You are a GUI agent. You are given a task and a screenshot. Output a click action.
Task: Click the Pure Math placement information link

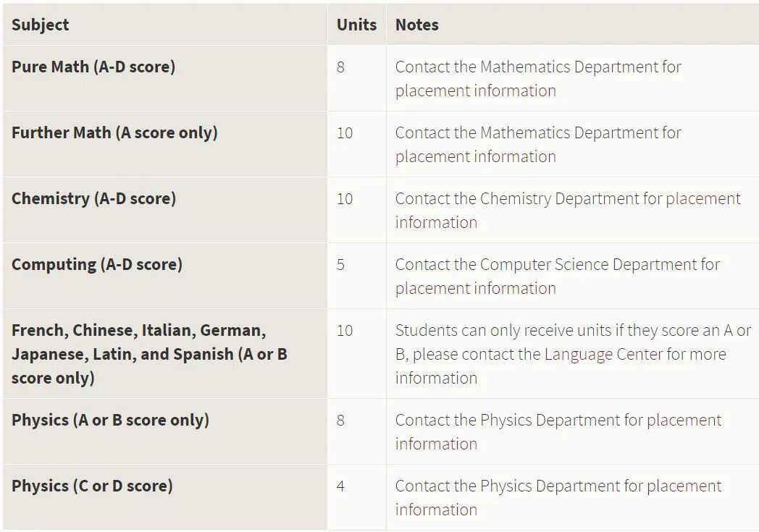pos(475,90)
